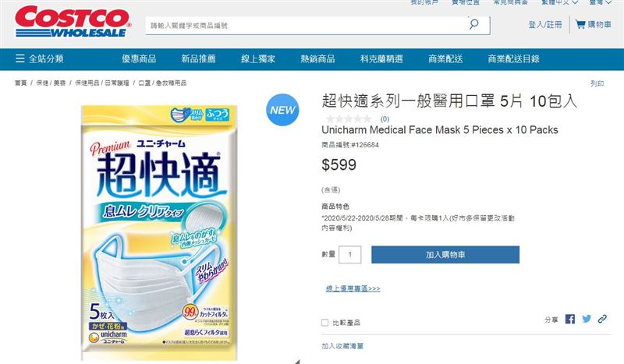Tick the 比較產品 compare checkbox
This screenshot has height=364, width=624.
tap(324, 323)
